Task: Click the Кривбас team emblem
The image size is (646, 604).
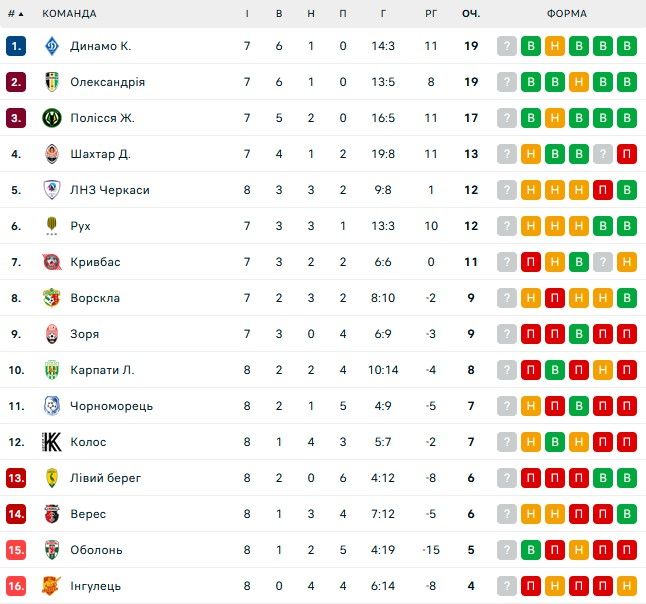Action: point(52,262)
